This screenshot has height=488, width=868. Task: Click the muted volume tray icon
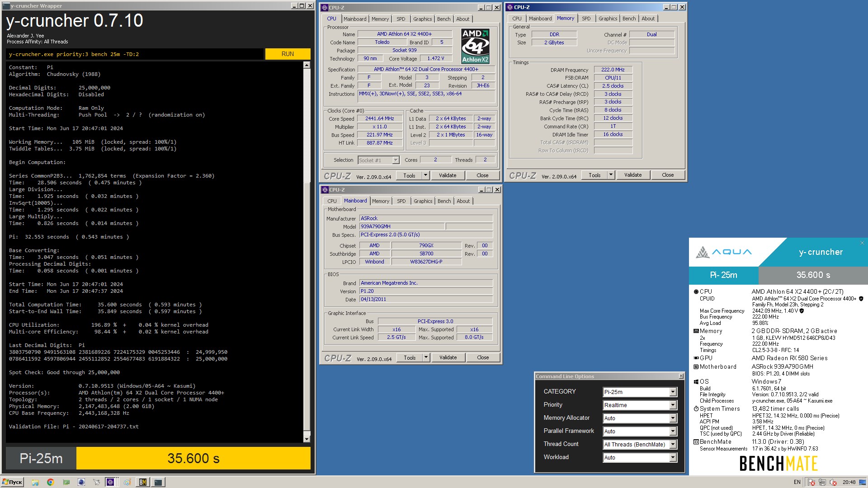click(833, 482)
